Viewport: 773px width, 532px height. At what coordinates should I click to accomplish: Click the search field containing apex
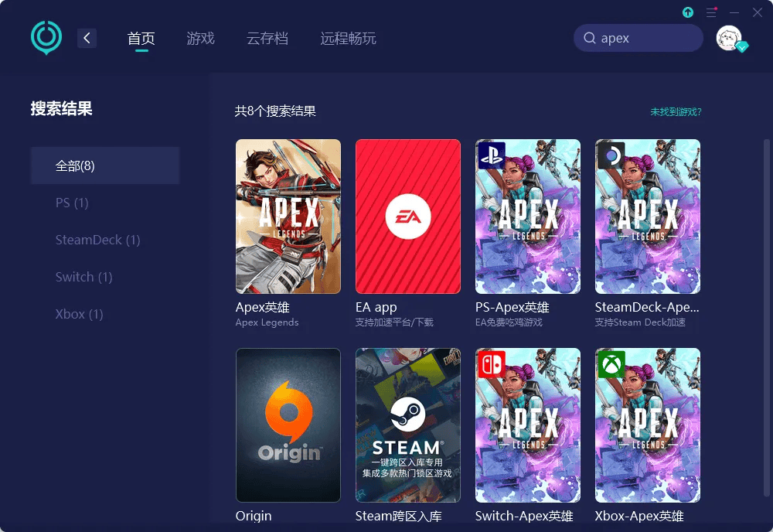point(645,39)
